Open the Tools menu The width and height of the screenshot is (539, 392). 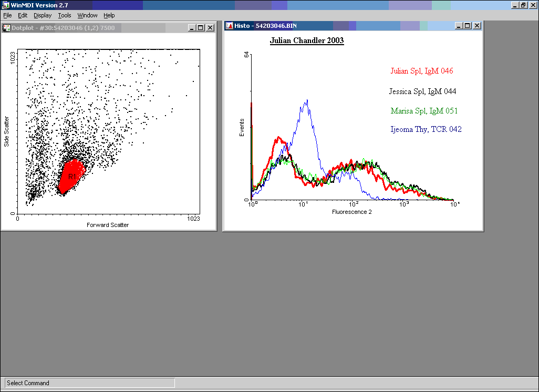(65, 16)
